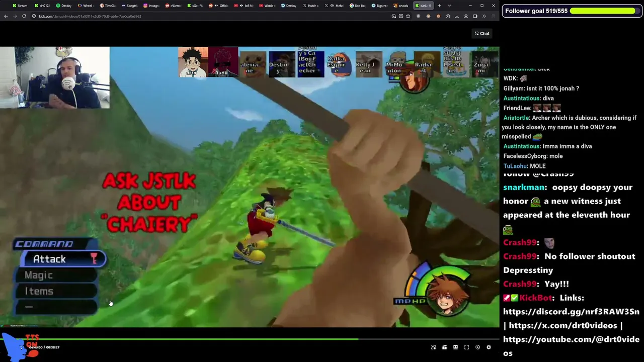Click the streamer webcam overlay

tap(55, 77)
